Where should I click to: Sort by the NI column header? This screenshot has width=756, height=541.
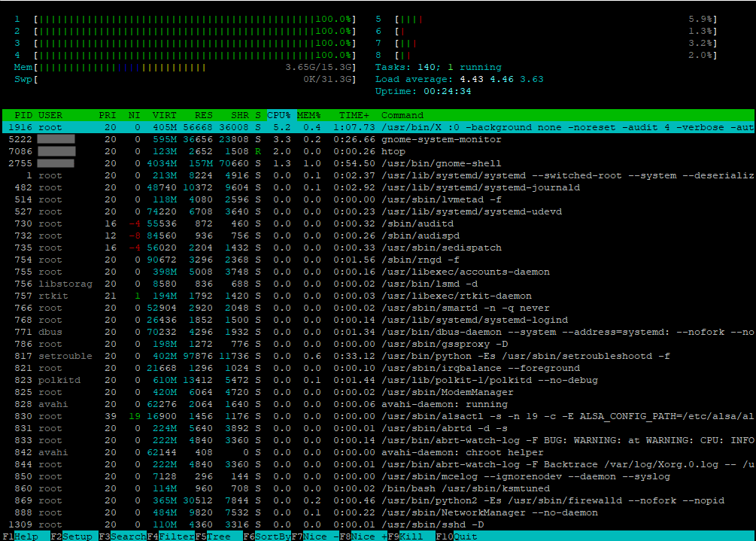(134, 115)
